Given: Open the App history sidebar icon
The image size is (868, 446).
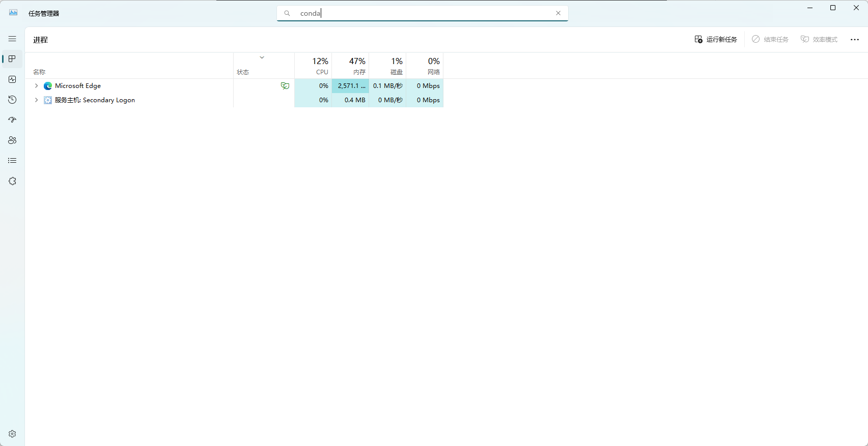Looking at the screenshot, I should point(12,100).
